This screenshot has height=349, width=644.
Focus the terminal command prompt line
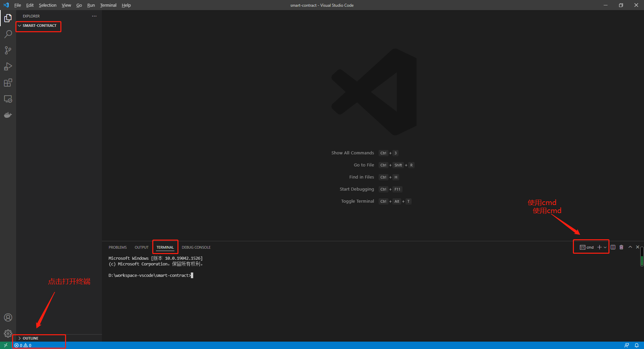point(151,276)
